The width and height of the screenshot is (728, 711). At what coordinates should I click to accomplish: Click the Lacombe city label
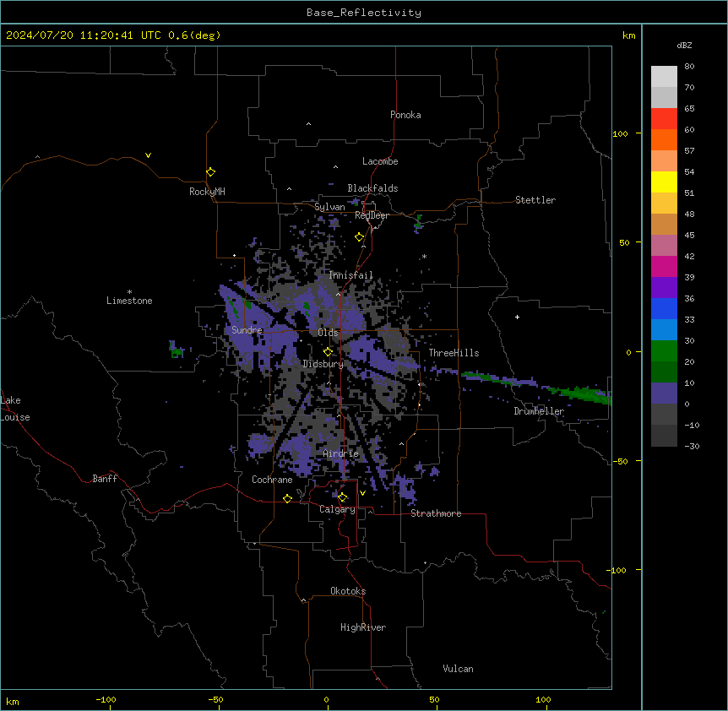click(380, 161)
